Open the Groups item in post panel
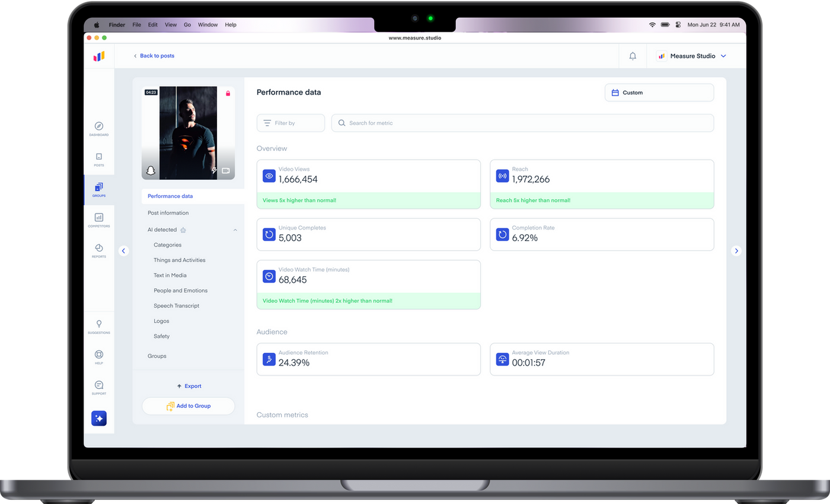Image resolution: width=830 pixels, height=504 pixels. tap(157, 356)
